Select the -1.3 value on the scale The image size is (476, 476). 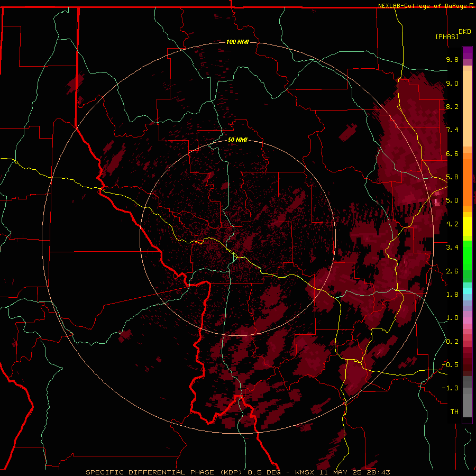coord(451,388)
